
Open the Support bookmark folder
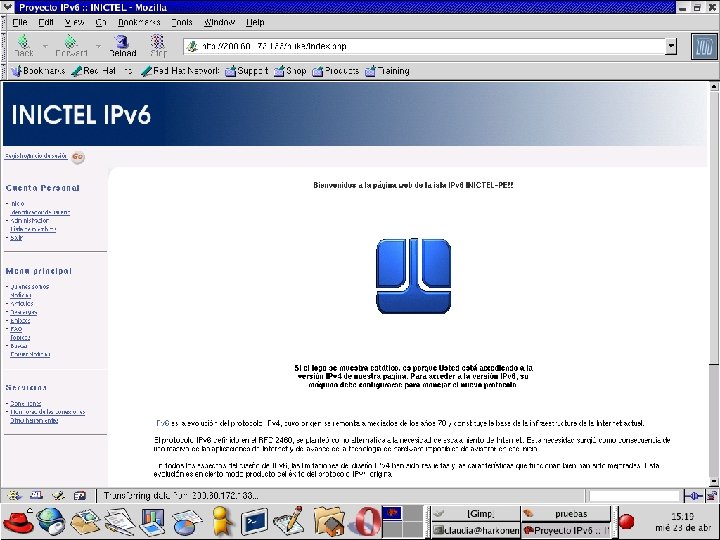[247, 71]
